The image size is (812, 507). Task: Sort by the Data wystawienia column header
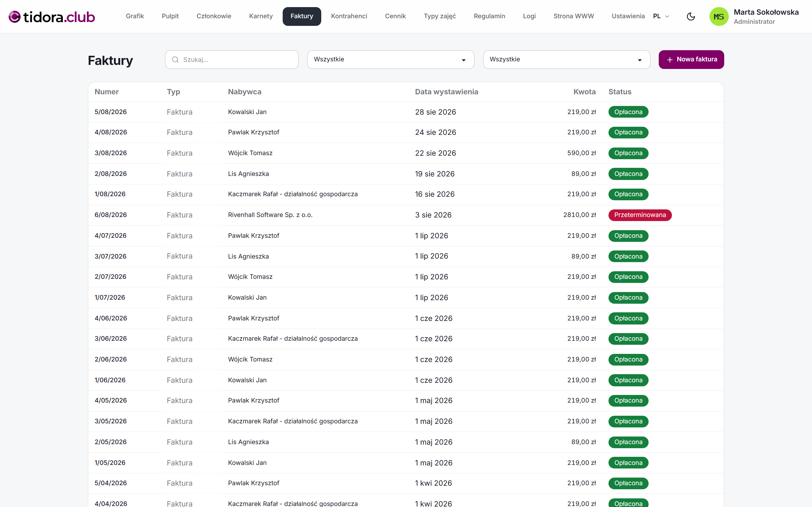click(x=446, y=92)
